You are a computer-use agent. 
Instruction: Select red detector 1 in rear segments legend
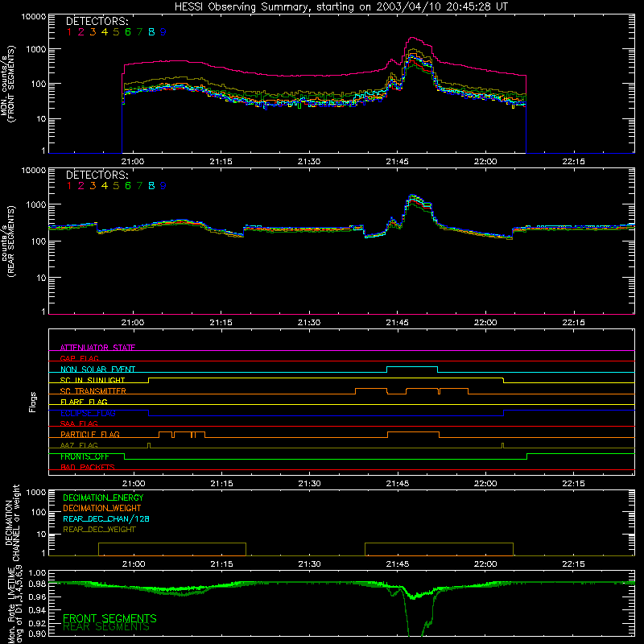click(69, 186)
